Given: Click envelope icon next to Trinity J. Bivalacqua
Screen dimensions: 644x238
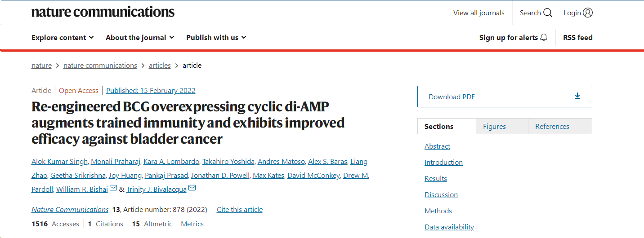Looking at the screenshot, I should [192, 188].
